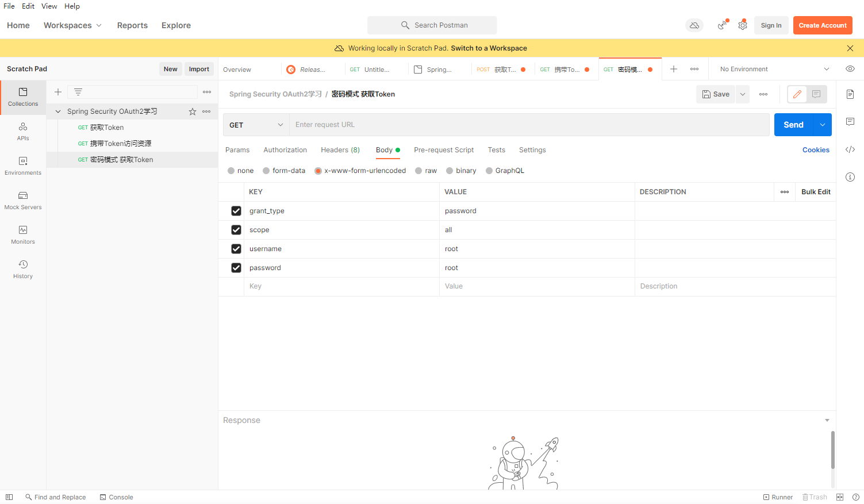Open the No Environment dropdown
The height and width of the screenshot is (504, 864).
[x=774, y=69]
